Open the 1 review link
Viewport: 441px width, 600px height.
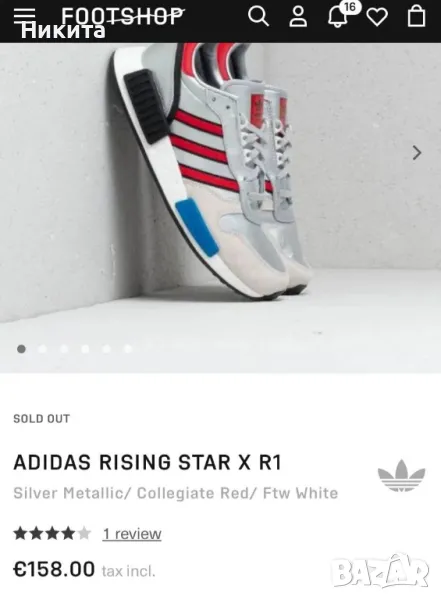132,534
